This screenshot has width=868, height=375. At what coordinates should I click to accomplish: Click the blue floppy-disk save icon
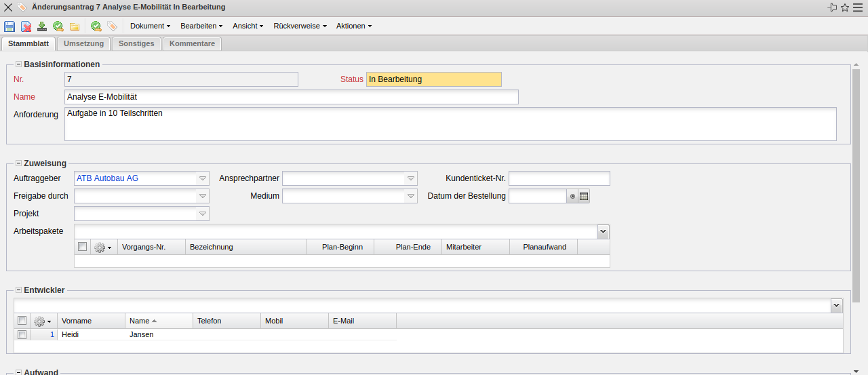tap(9, 26)
